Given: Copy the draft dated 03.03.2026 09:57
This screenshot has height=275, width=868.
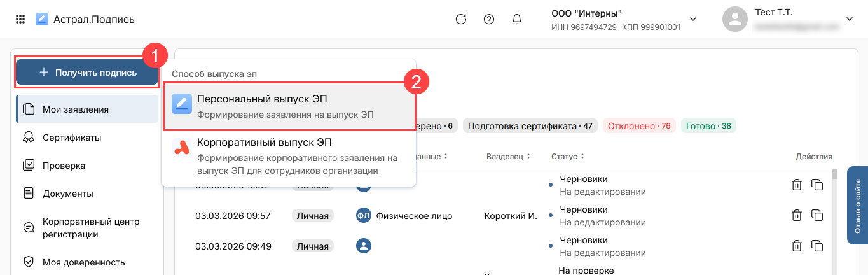Looking at the screenshot, I should point(817,215).
